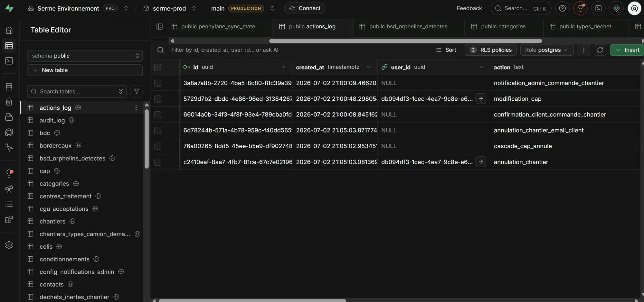Open SQL Editor icon in sidebar

[x=9, y=61]
